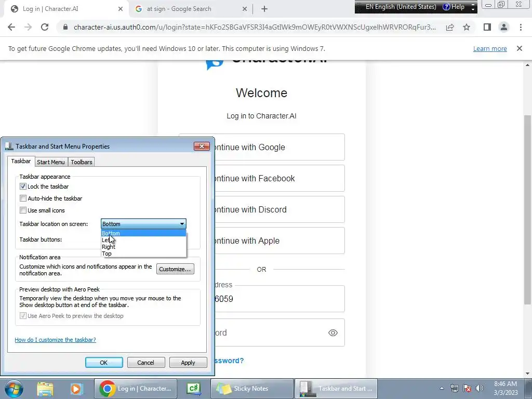532x399 pixels.
Task: Click the Chrome taskbar button
Action: [136, 389]
